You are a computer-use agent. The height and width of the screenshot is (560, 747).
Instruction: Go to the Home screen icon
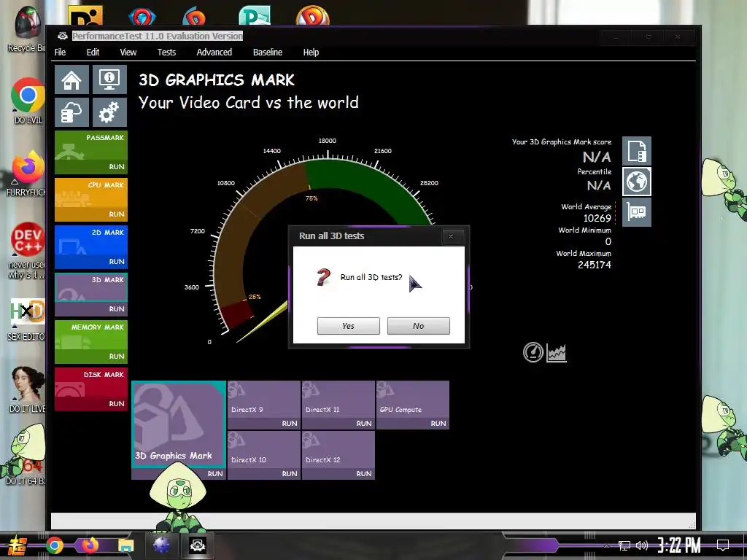(71, 79)
